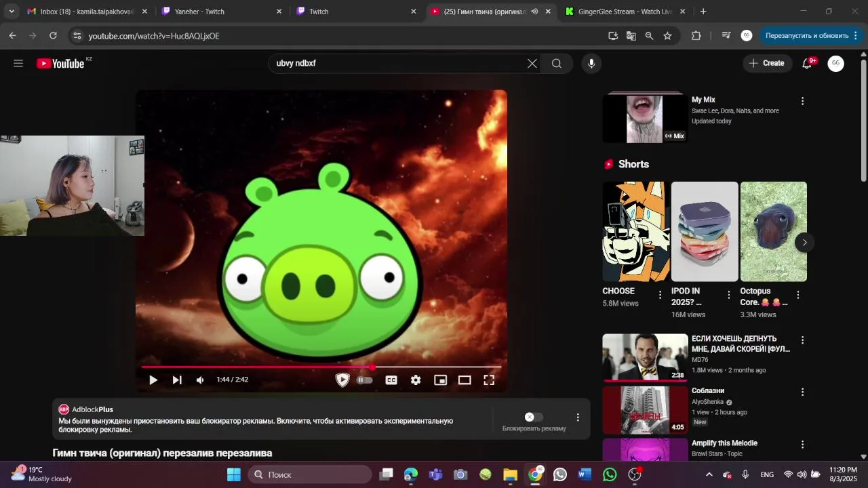The width and height of the screenshot is (868, 488).
Task: Open the CHOOSE short thumbnail
Action: pyautogui.click(x=636, y=231)
